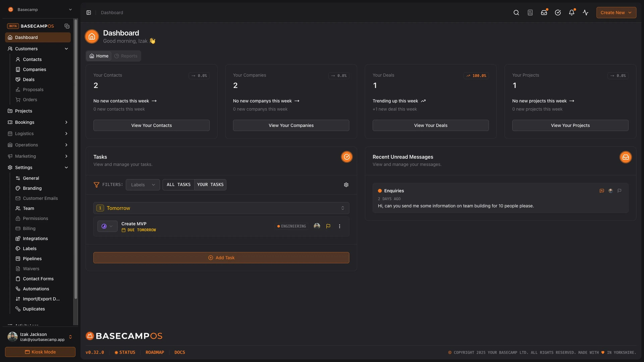Switch to the Reports tab
Image resolution: width=644 pixels, height=362 pixels.
point(126,56)
